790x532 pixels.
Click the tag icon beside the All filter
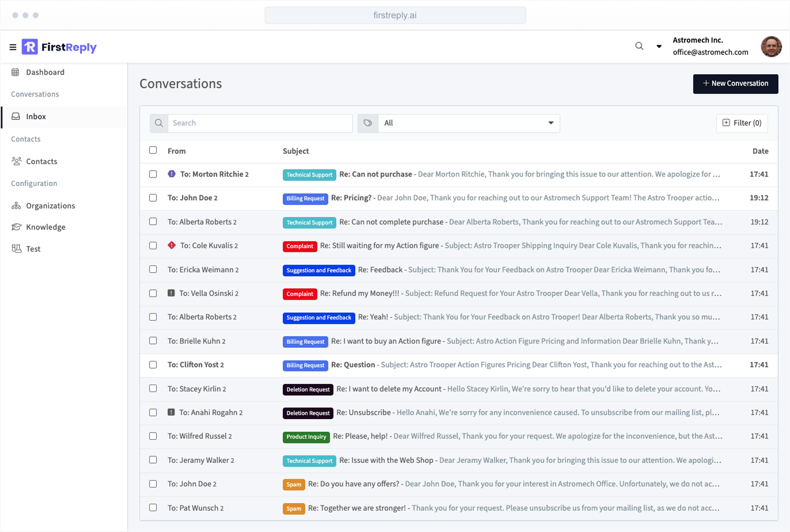pos(368,123)
